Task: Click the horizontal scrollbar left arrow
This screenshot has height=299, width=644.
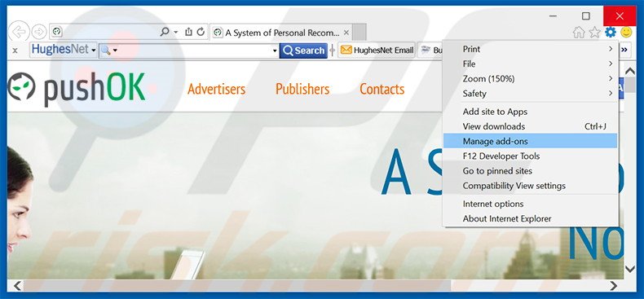Action: click(17, 285)
